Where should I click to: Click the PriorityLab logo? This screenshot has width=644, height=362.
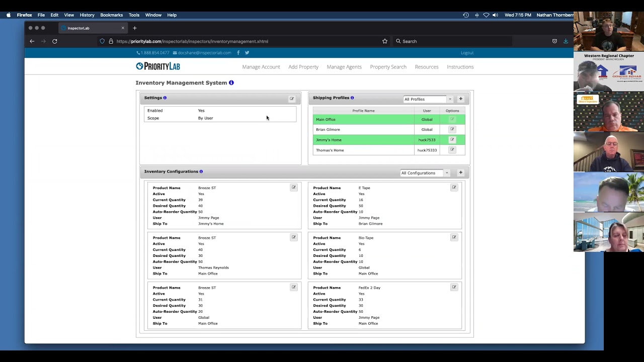[158, 66]
